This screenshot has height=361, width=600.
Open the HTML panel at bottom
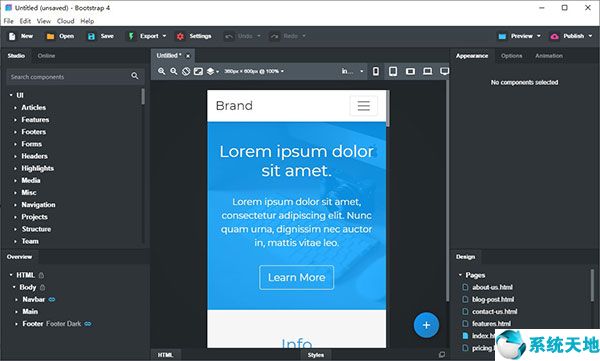point(165,355)
